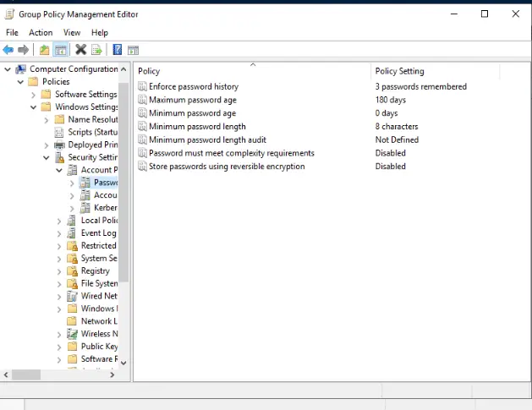Open the File menu

point(12,33)
